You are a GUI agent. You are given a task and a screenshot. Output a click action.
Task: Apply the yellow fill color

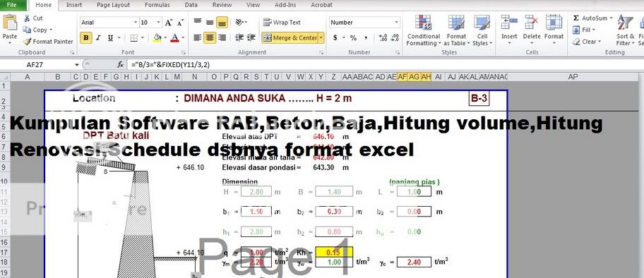157,38
